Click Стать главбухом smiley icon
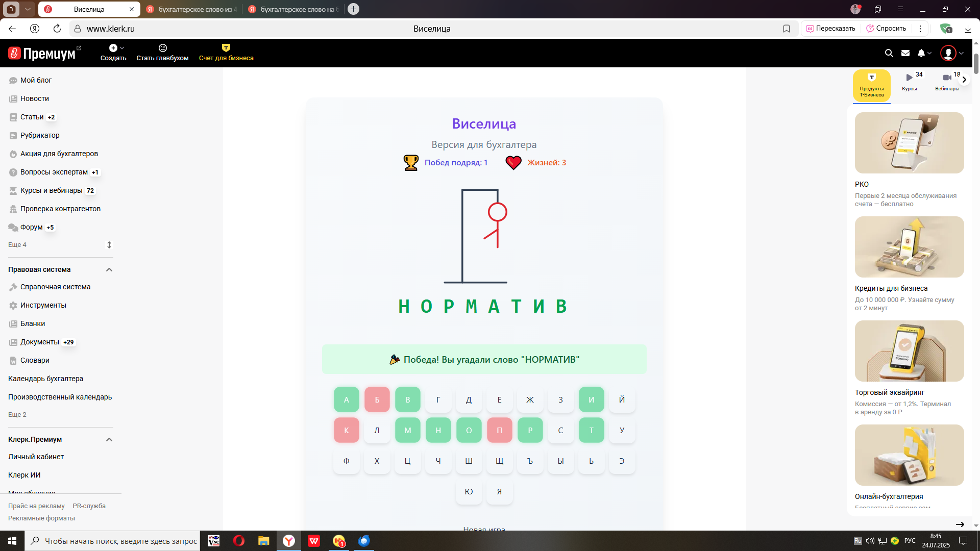This screenshot has height=551, width=980. click(163, 48)
